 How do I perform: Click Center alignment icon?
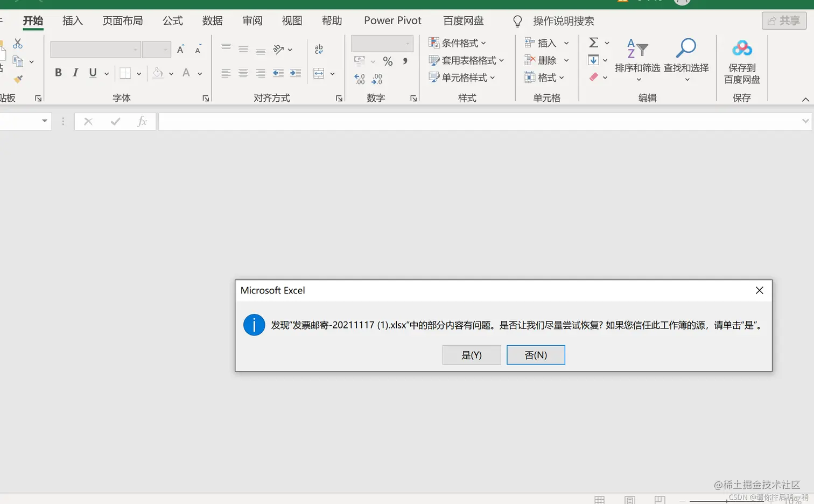click(243, 73)
